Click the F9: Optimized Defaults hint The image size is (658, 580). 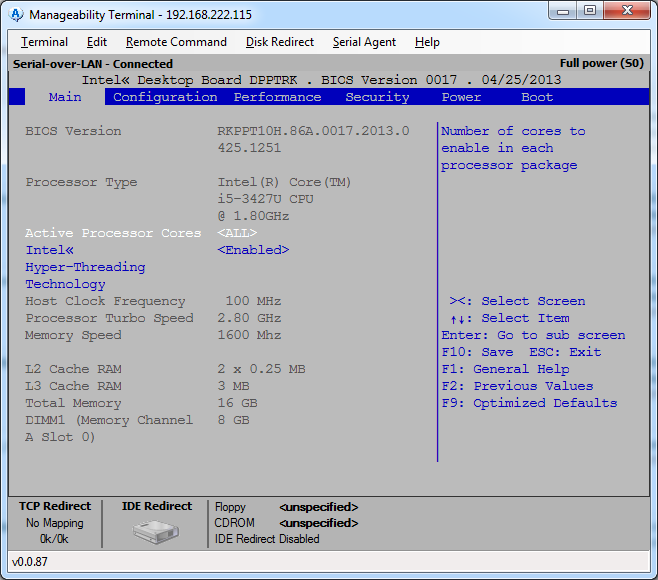[x=529, y=403]
